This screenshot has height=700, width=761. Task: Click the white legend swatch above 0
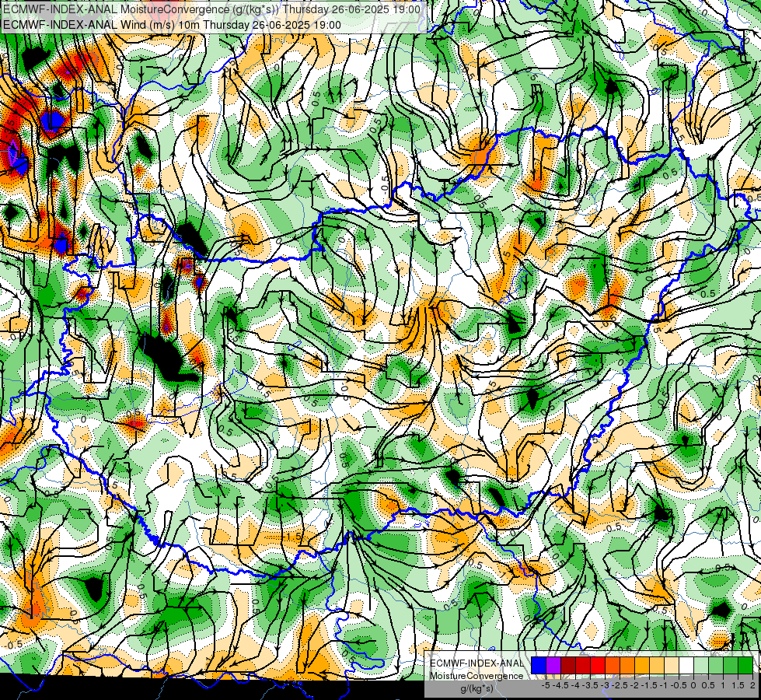[x=686, y=665]
